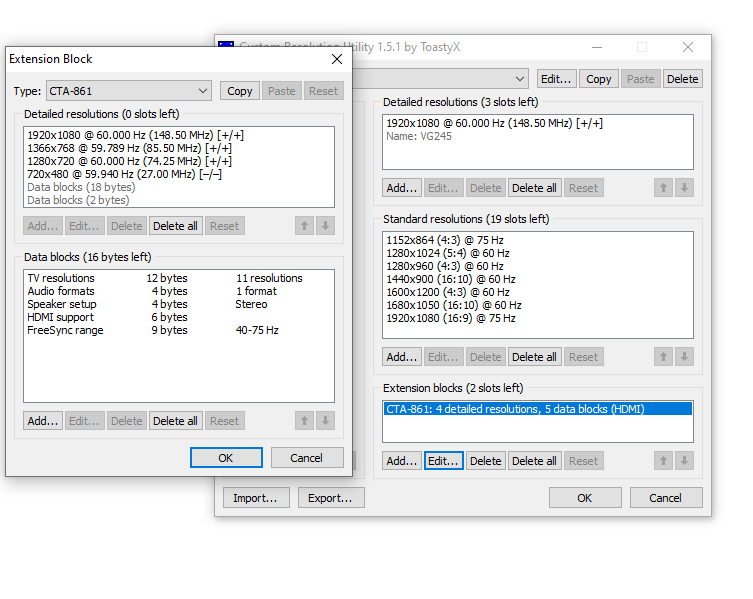Screen dimensions: 753x599
Task: Click Copy button in Extension Block dialog
Action: 240,91
